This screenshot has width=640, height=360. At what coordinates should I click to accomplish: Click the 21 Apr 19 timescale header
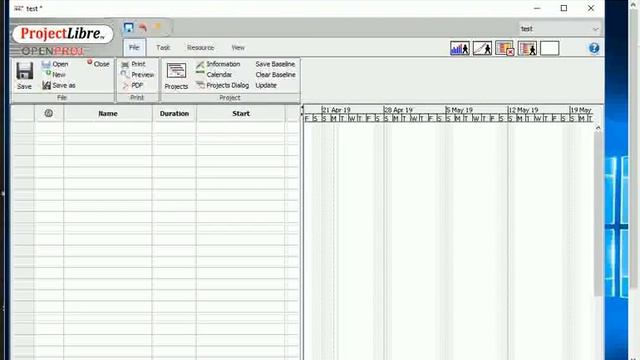[x=336, y=110]
